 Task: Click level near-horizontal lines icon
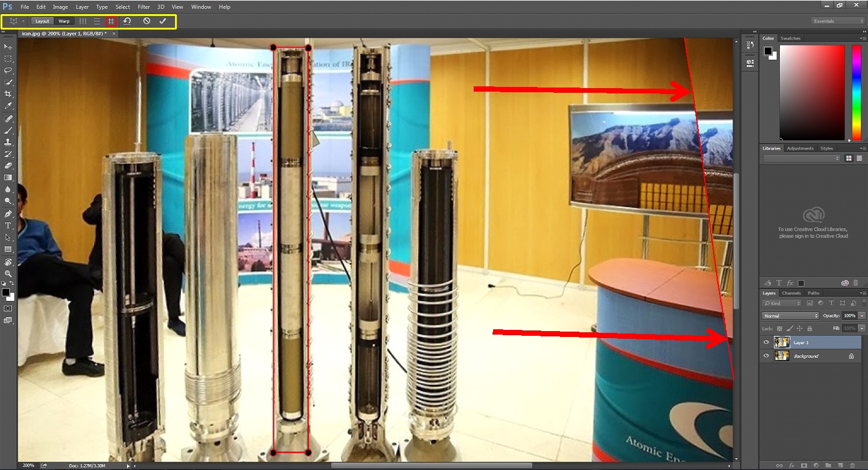(x=97, y=21)
